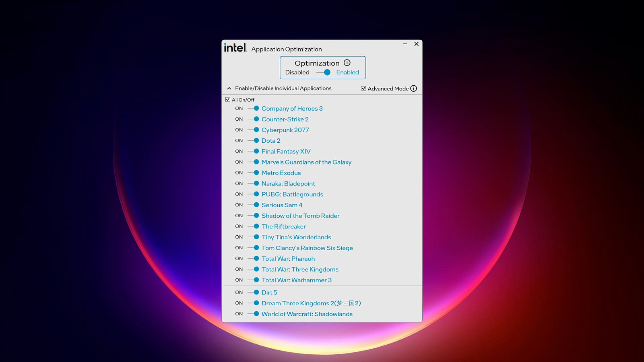644x362 pixels.
Task: Close the Application Optimization window
Action: pyautogui.click(x=417, y=44)
